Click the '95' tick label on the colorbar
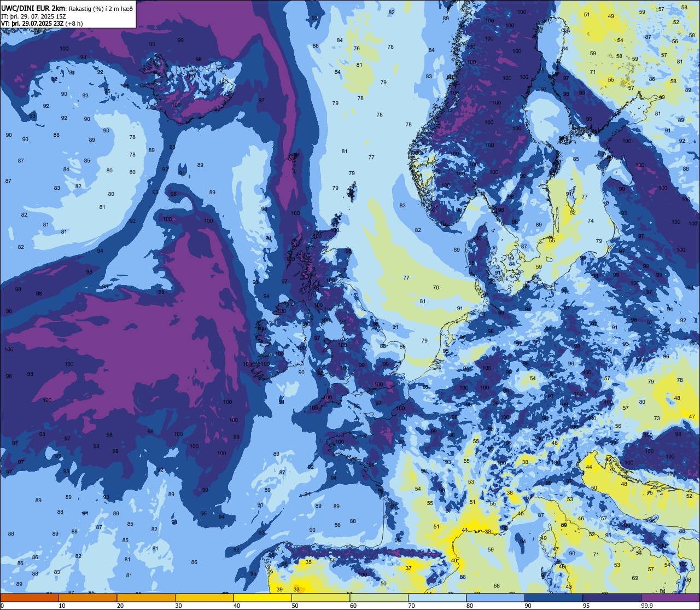This screenshot has width=700, height=610. click(586, 606)
